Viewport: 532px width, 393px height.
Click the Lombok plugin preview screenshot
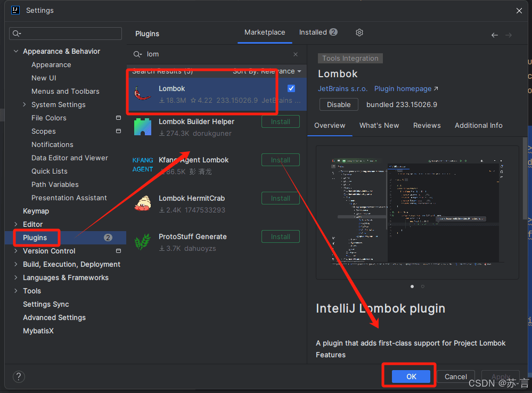418,212
